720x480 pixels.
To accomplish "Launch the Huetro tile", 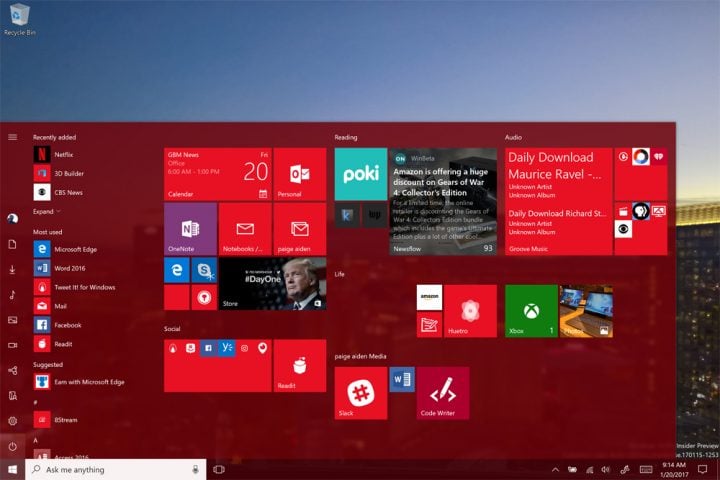I will 470,311.
